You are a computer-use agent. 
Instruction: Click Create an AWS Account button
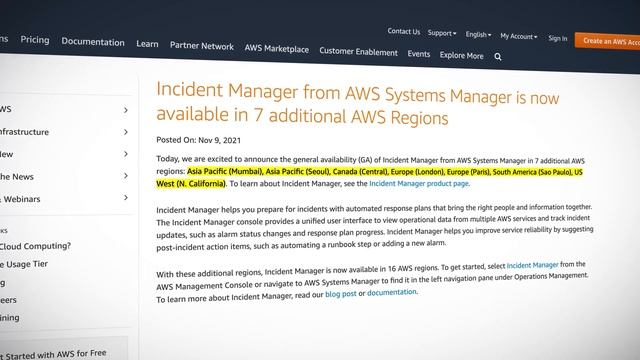607,41
